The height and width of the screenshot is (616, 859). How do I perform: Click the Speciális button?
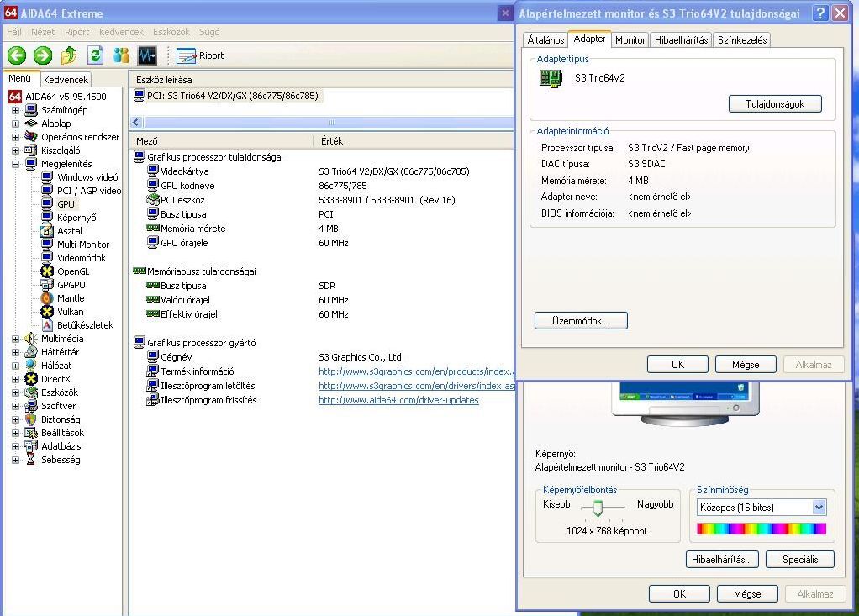point(800,560)
